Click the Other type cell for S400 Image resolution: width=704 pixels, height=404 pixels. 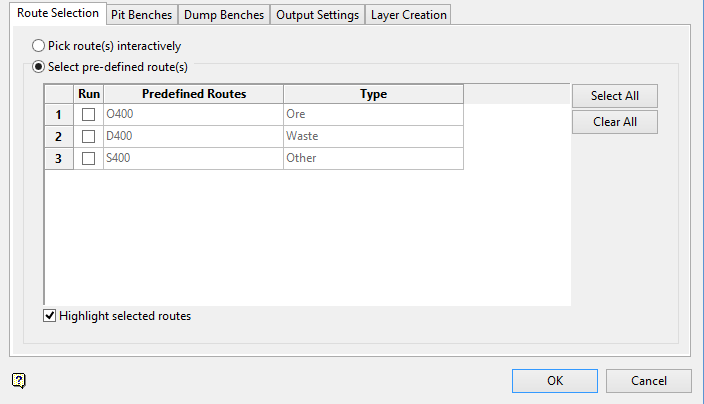(x=373, y=159)
